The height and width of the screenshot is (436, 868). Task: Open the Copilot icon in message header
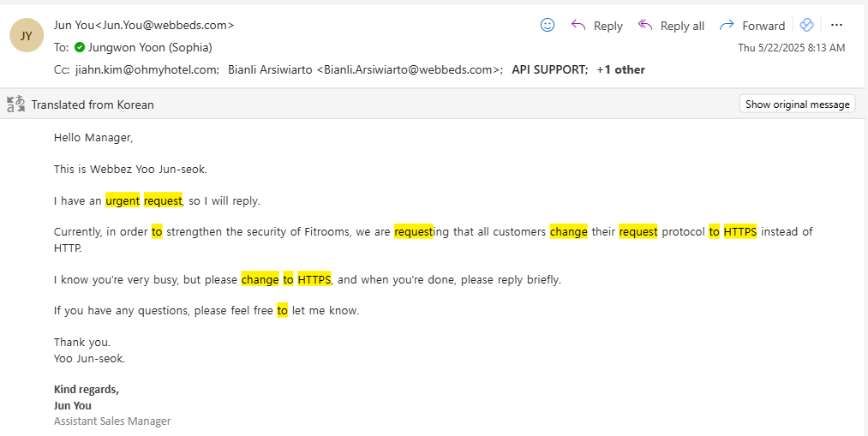click(x=806, y=25)
